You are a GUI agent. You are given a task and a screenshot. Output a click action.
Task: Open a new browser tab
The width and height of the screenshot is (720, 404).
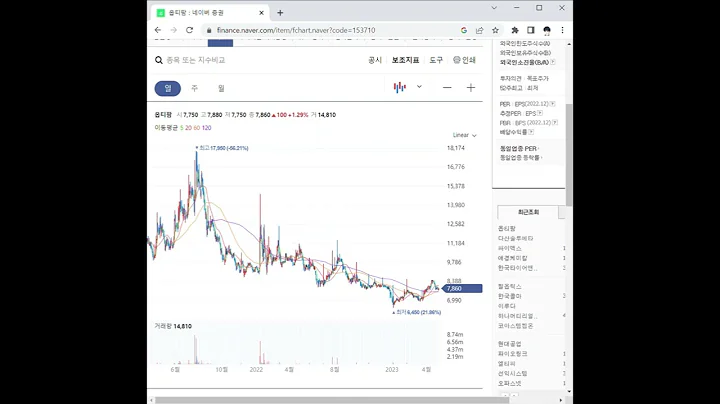(280, 13)
